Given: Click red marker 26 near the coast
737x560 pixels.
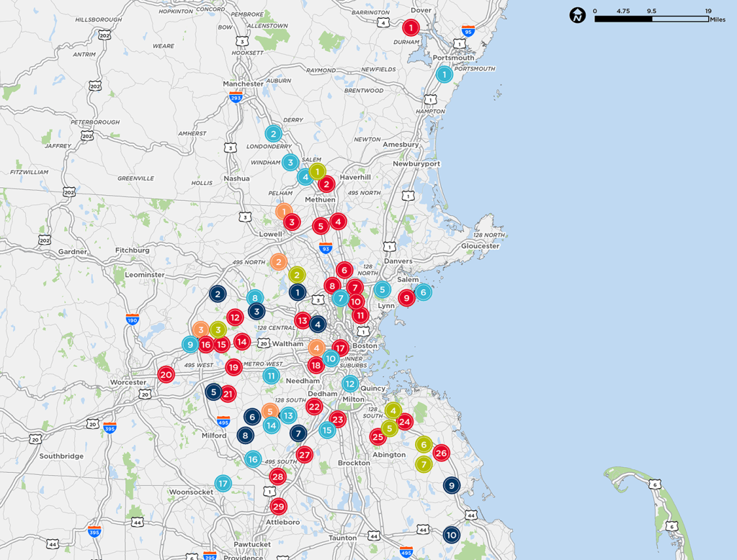Looking at the screenshot, I should tap(441, 453).
